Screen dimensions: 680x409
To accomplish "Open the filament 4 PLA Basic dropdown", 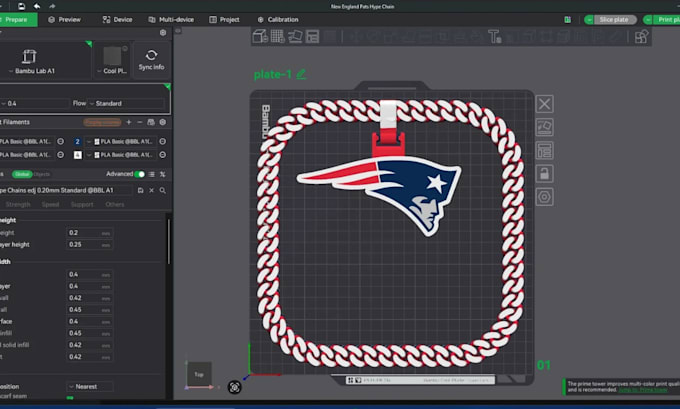I will [121, 155].
